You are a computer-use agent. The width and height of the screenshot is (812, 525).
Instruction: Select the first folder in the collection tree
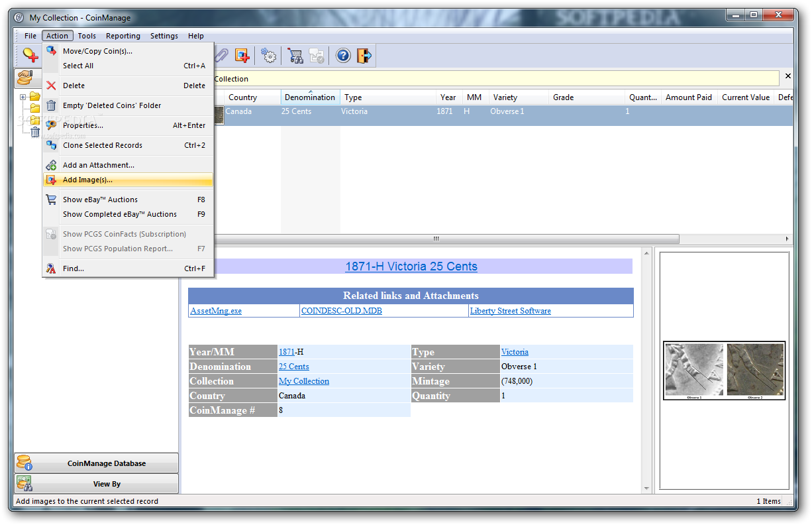pos(34,97)
